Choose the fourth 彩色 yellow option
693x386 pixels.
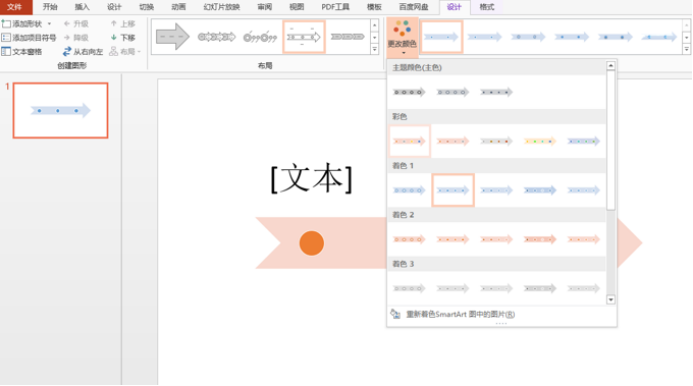(540, 141)
